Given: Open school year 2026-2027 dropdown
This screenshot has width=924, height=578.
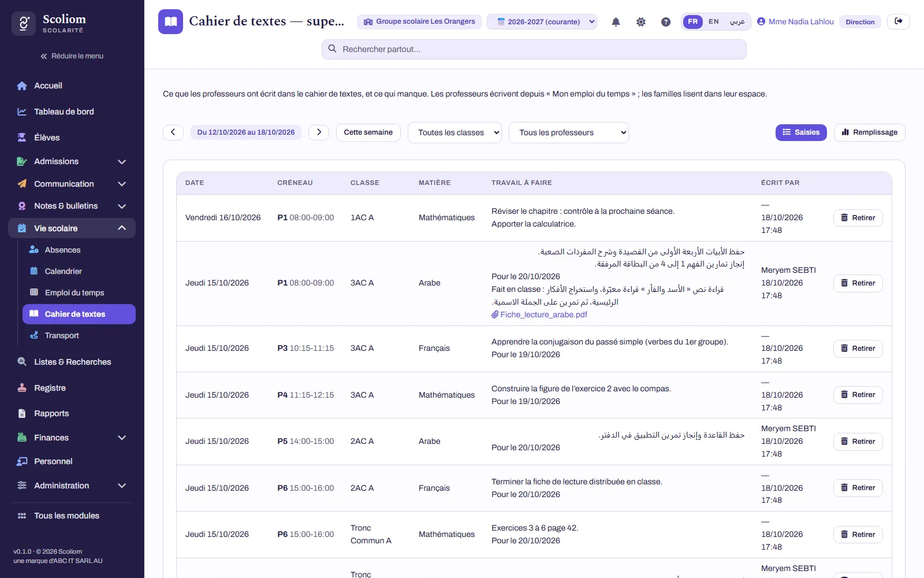Looking at the screenshot, I should [x=542, y=22].
